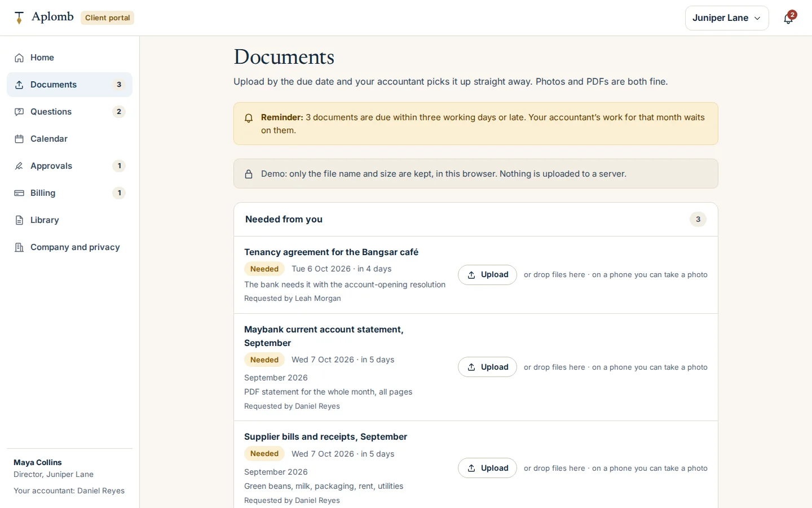Click the Company and privacy building icon

tap(19, 247)
